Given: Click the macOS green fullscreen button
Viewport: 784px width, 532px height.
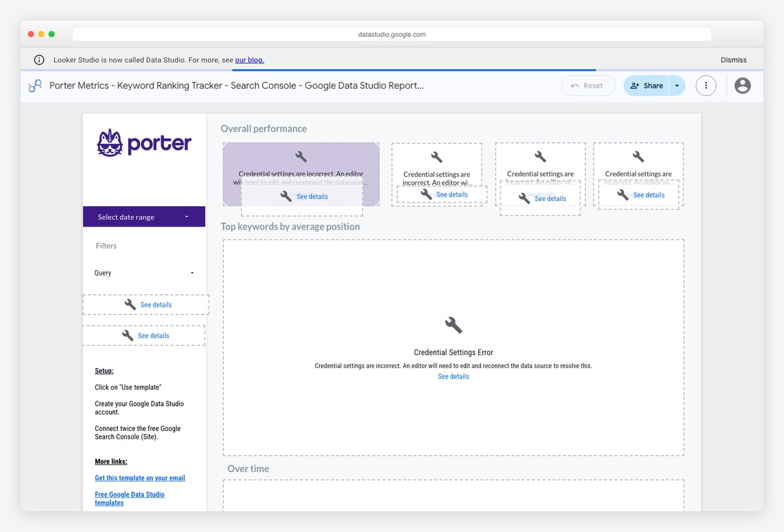Looking at the screenshot, I should click(52, 34).
